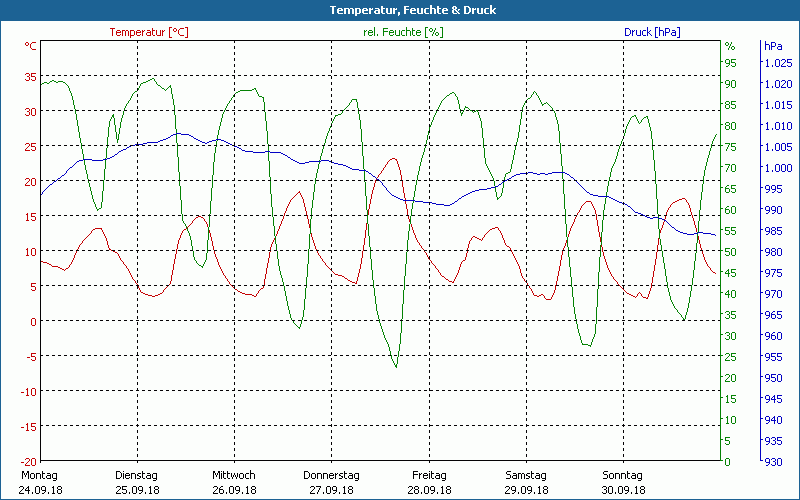Select the date '24.09.18'
Screen dimensions: 800x500
[40, 490]
